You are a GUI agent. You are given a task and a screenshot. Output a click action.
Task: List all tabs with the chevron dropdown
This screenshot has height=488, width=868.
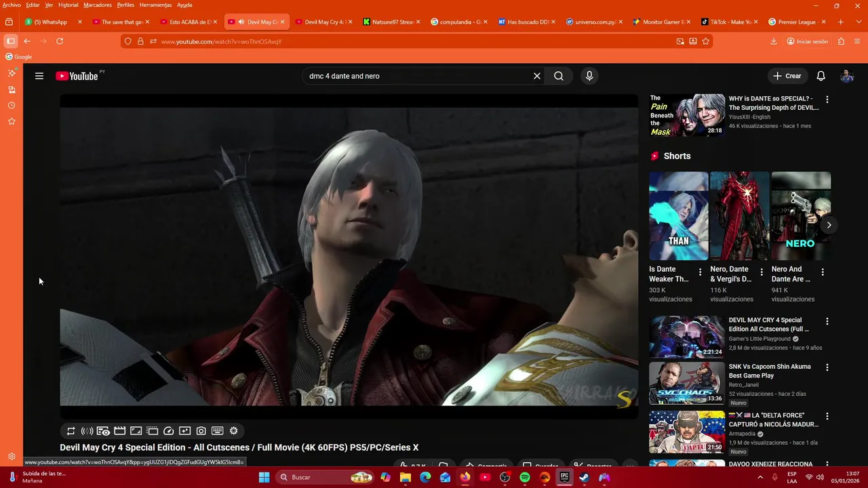point(857,22)
